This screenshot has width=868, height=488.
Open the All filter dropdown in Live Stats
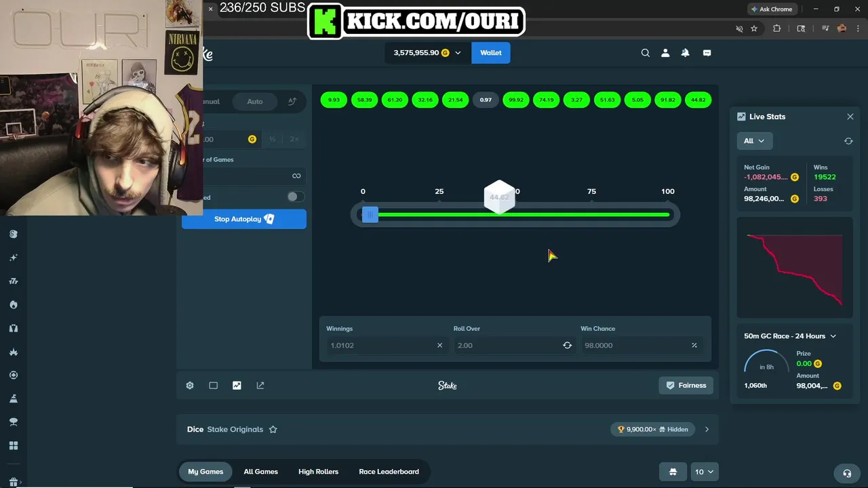tap(754, 141)
